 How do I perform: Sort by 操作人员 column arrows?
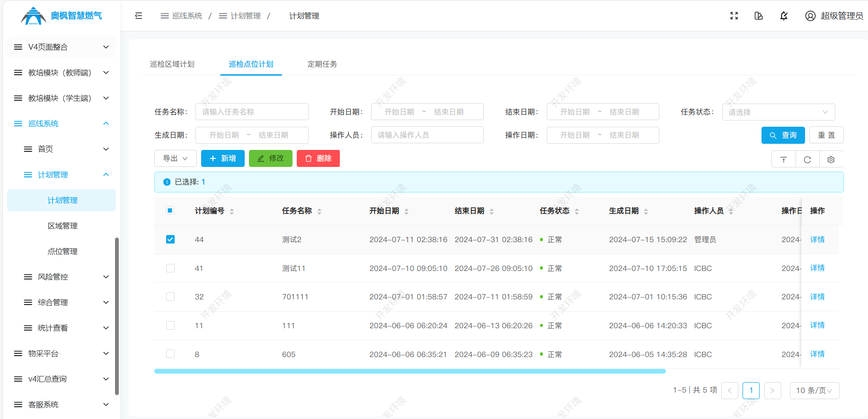point(731,211)
